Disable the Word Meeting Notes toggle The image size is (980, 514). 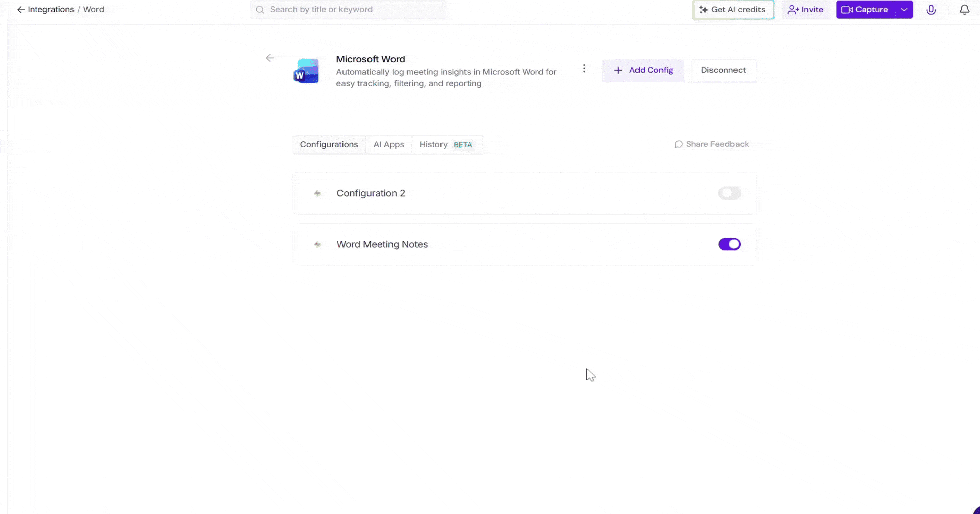(x=729, y=244)
